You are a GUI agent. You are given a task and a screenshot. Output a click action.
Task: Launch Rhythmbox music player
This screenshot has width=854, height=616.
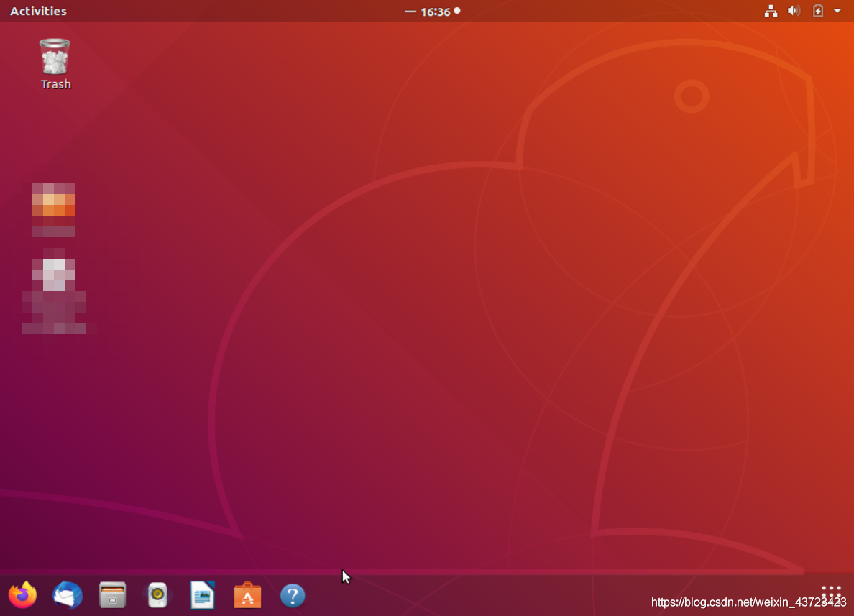point(157,594)
